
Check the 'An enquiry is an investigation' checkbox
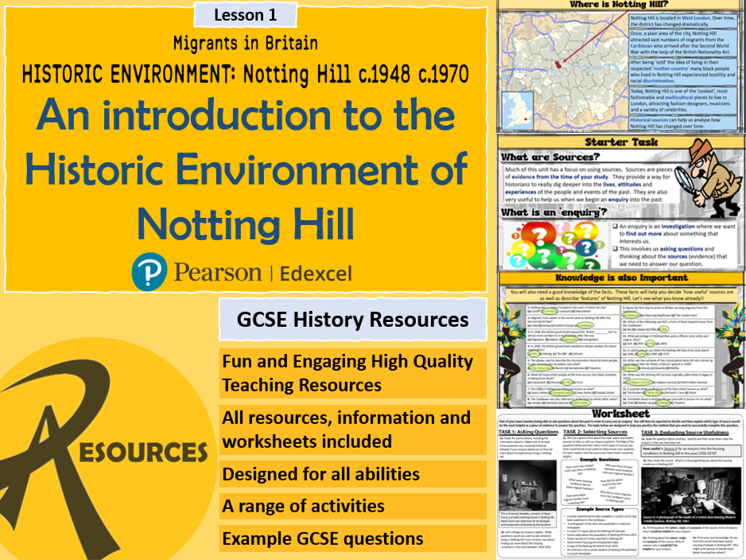click(615, 225)
